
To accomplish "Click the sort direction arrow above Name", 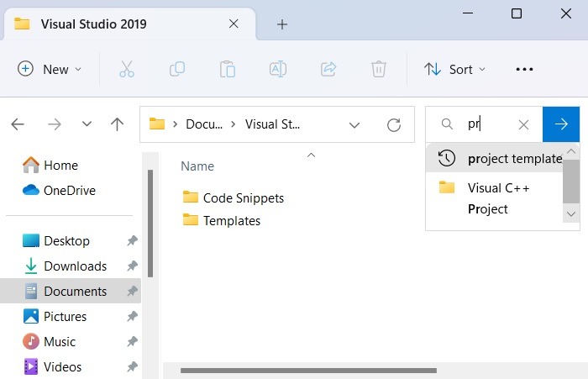I will (311, 155).
